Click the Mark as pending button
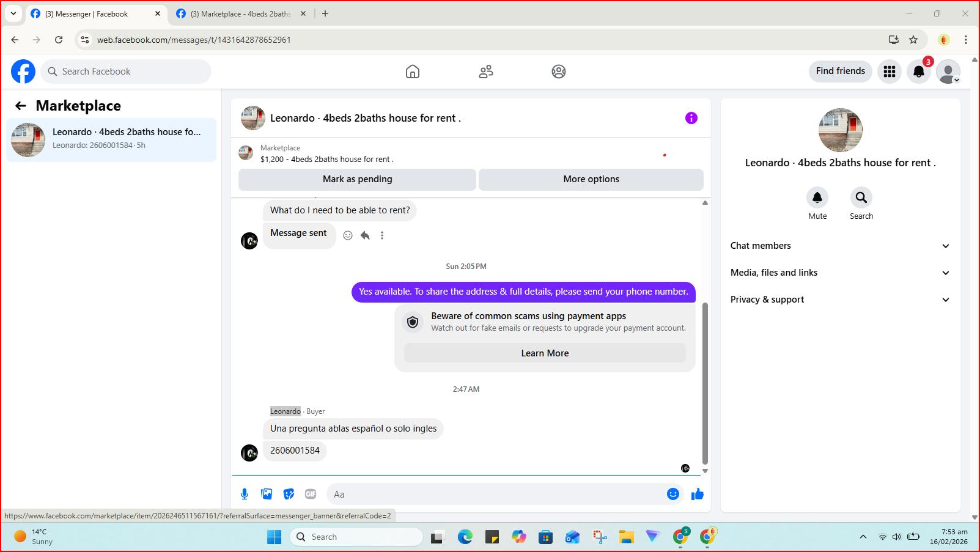 point(357,179)
